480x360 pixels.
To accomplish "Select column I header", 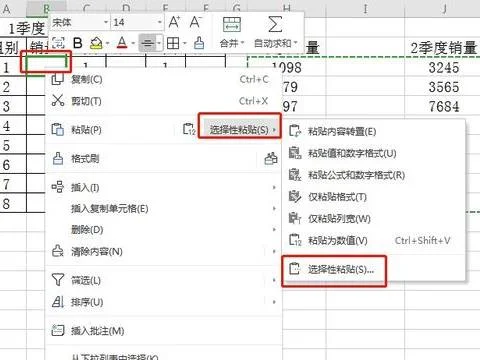I will tap(366, 8).
